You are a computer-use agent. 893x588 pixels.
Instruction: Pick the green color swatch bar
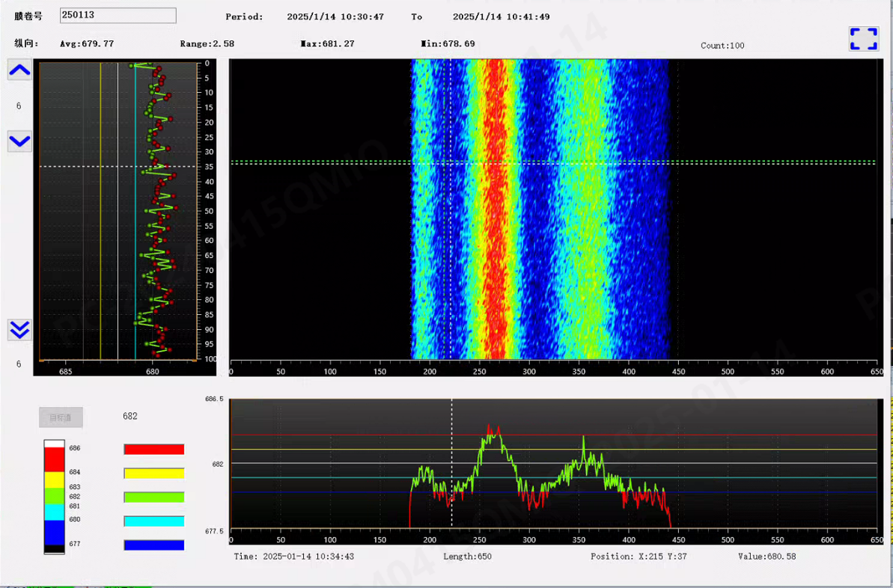tap(153, 497)
